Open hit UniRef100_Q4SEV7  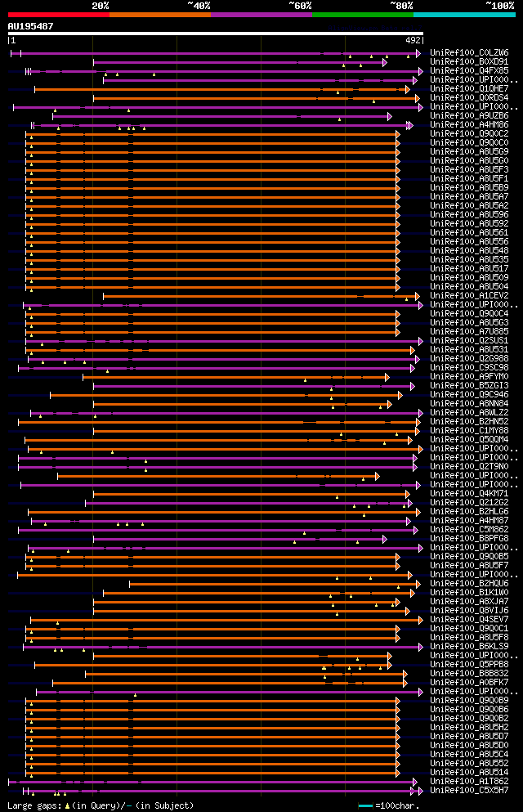pos(469,619)
